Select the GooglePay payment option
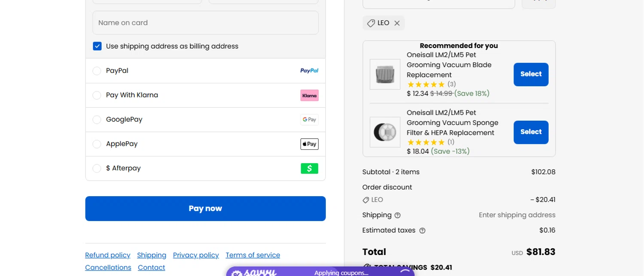 tap(97, 120)
